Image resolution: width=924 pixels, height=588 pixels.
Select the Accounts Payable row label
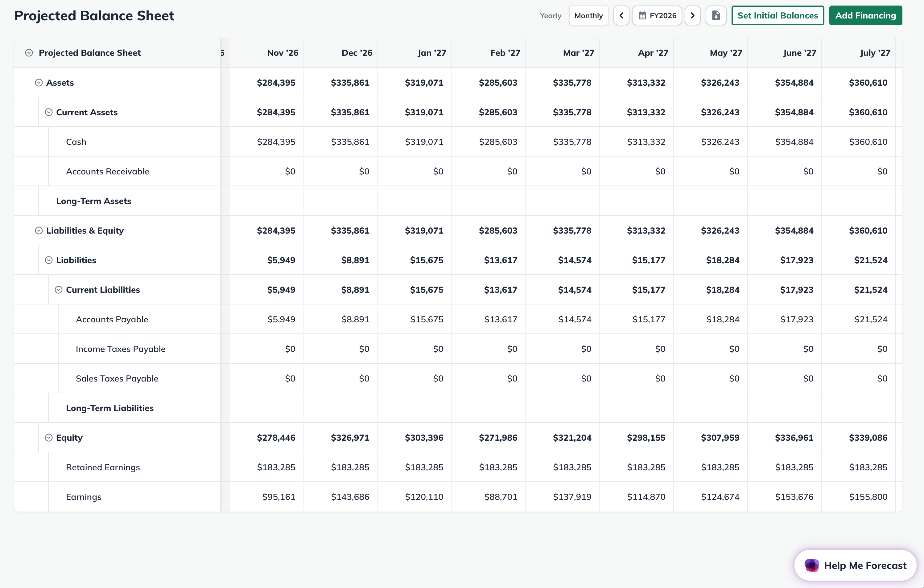coord(112,319)
